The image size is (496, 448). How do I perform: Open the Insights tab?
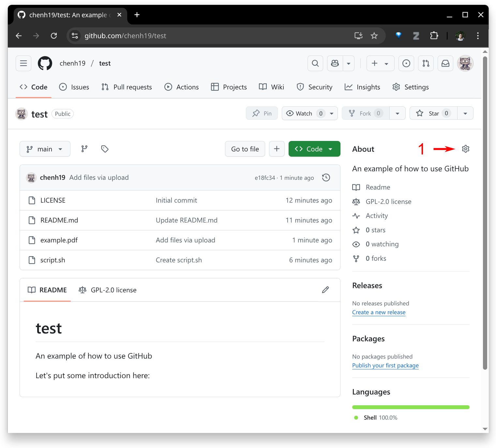(x=363, y=87)
